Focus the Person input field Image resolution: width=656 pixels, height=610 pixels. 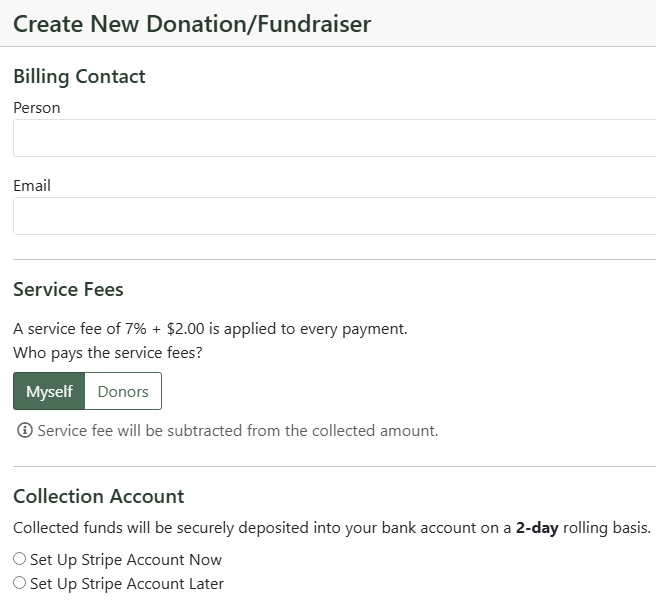[x=335, y=138]
